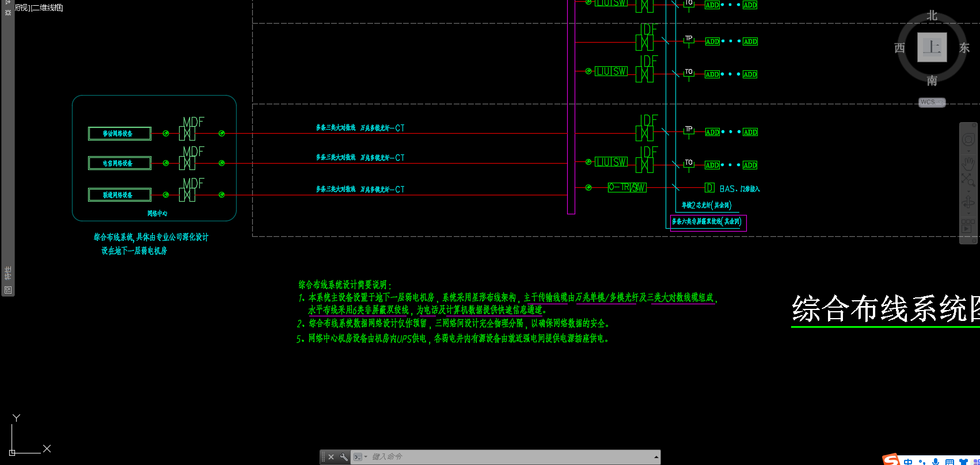
Task: Open the 俯视 view control menu
Action: pyautogui.click(x=23, y=7)
